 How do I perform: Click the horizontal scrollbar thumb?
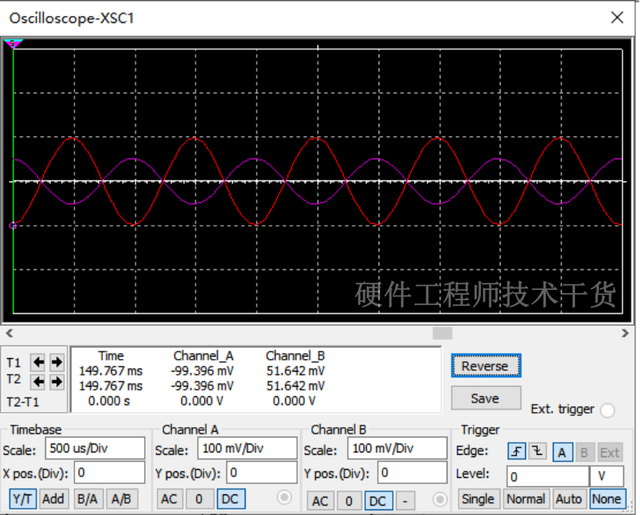pyautogui.click(x=441, y=333)
